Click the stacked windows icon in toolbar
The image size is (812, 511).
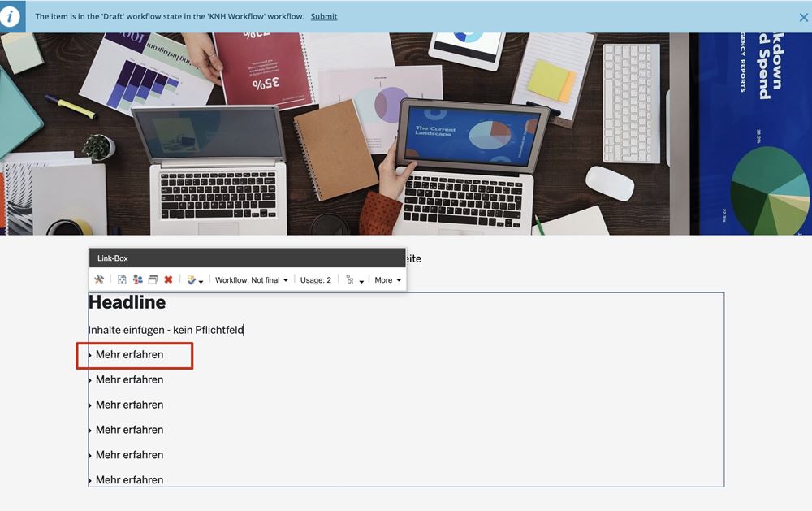pos(153,280)
